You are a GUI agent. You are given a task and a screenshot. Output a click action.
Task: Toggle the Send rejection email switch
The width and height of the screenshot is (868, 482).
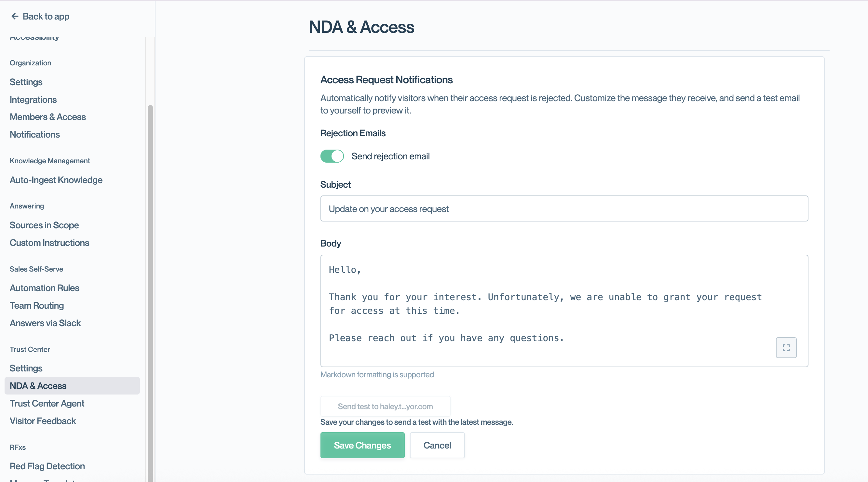tap(332, 156)
